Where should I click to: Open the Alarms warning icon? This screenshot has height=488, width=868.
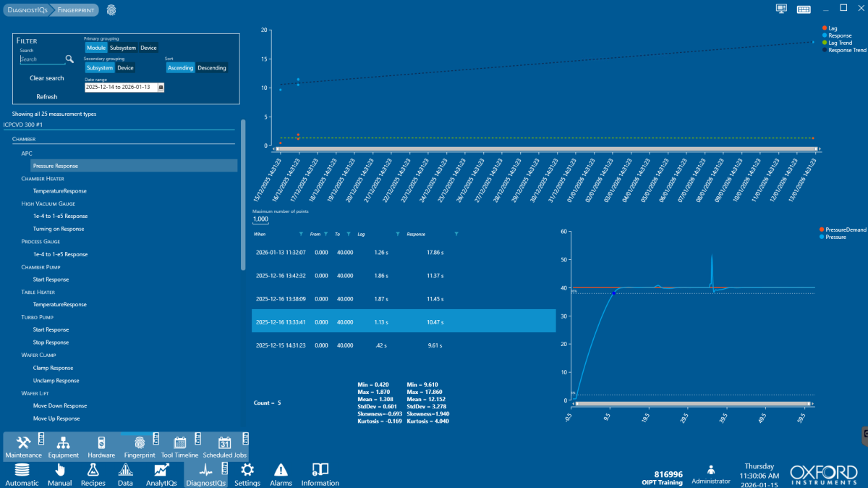pos(281,471)
